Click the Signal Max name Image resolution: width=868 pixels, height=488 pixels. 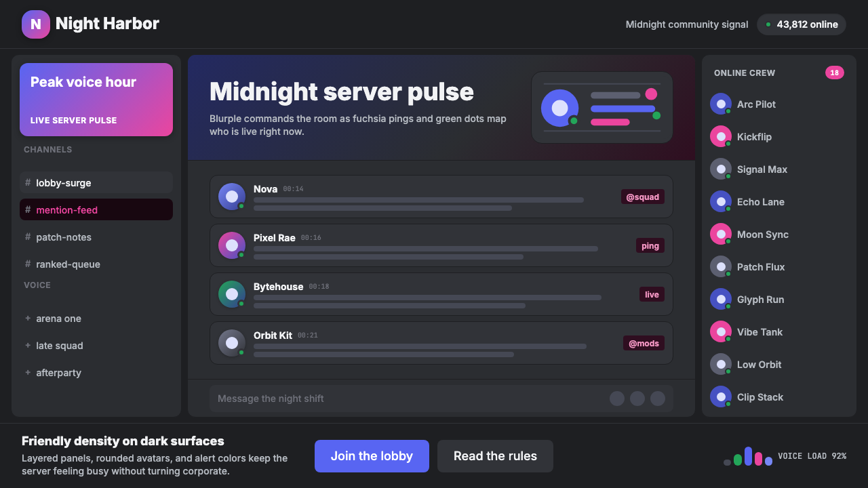click(762, 169)
